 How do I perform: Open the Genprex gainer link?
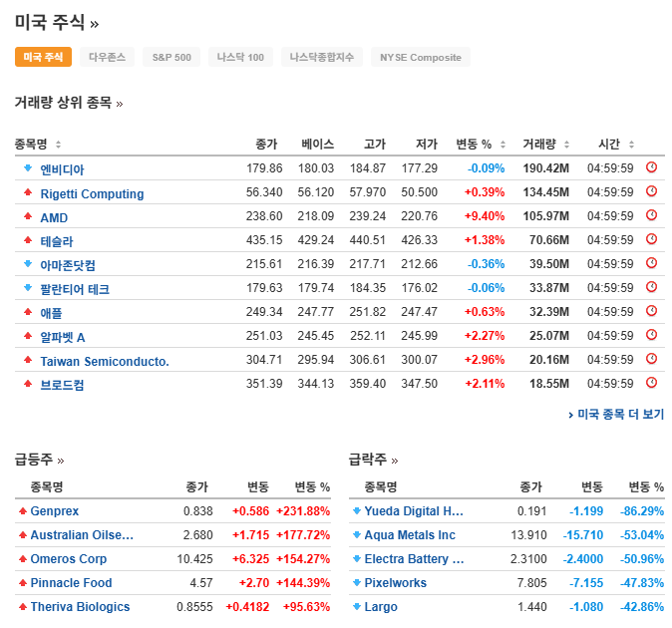point(55,511)
